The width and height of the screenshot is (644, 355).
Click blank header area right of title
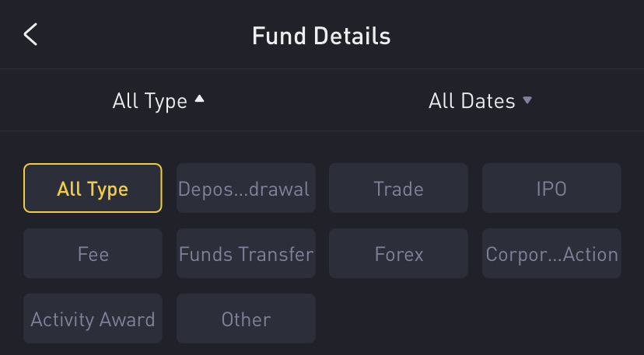529,36
